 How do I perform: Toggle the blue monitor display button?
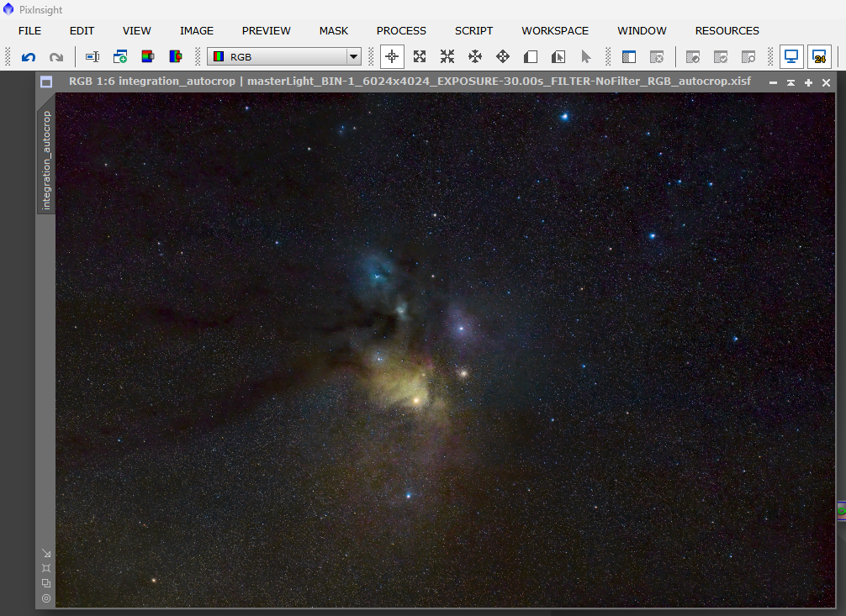(x=791, y=56)
